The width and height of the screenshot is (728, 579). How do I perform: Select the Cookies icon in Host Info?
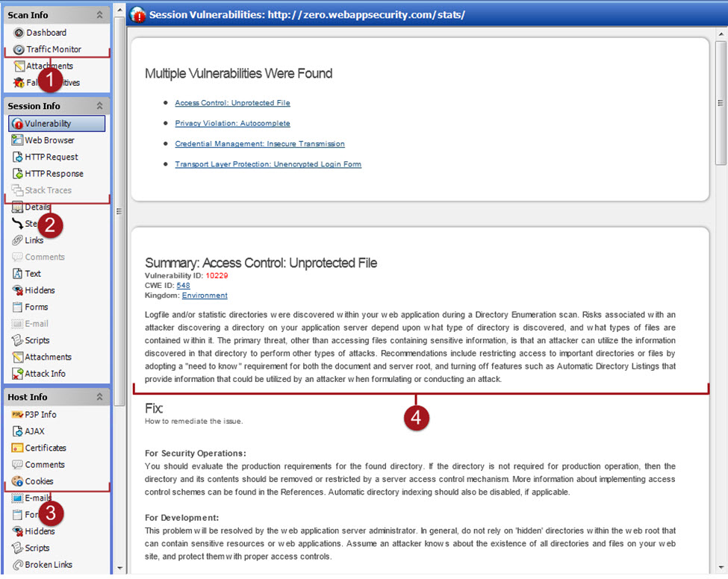coord(18,482)
